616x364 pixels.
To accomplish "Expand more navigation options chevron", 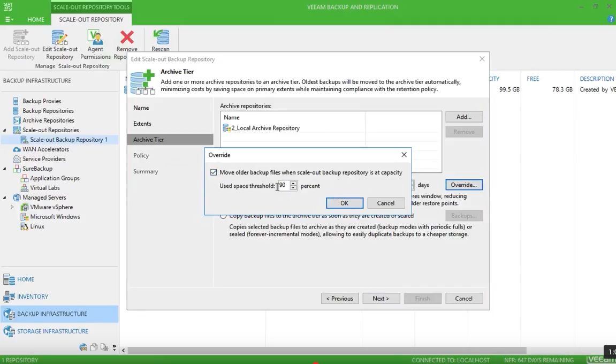I will (115, 347).
